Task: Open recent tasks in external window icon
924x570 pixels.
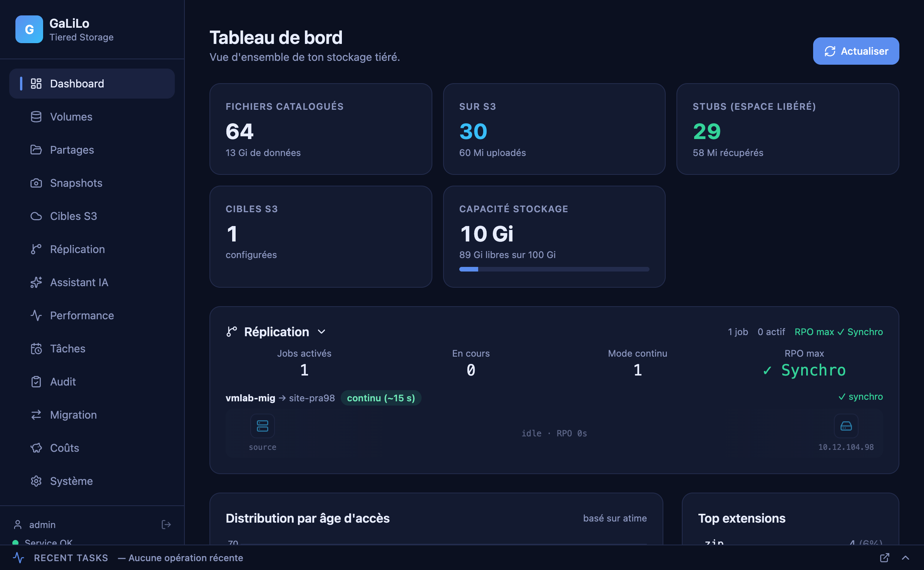Action: coord(885,558)
